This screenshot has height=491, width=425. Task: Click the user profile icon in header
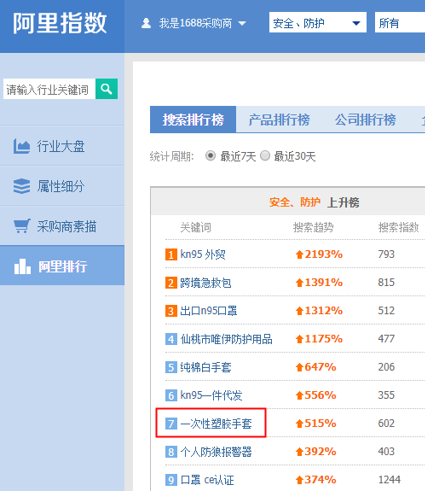[x=146, y=23]
